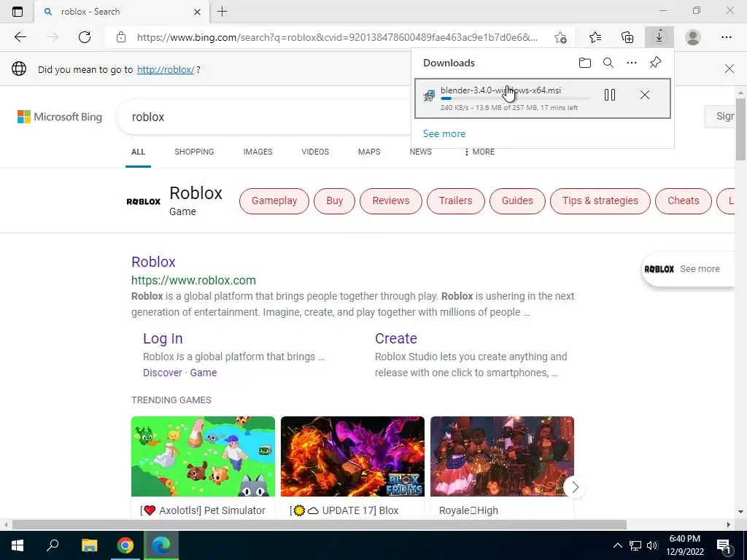
Task: Click the Edge icon in the taskbar
Action: coord(161,545)
